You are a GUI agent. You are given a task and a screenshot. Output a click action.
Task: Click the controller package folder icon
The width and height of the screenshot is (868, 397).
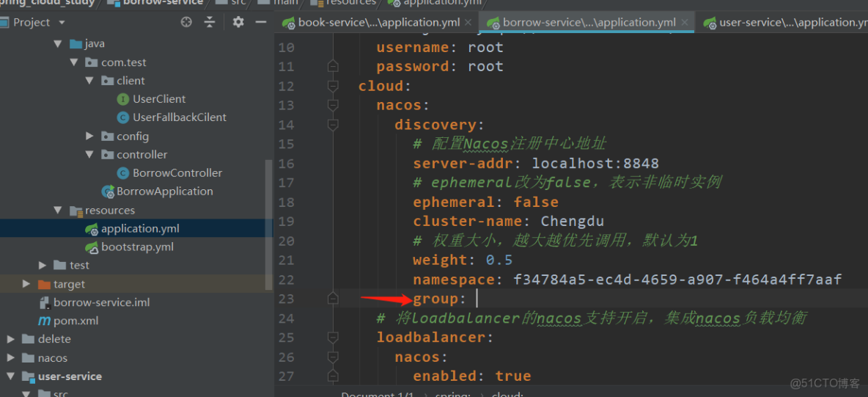tap(107, 155)
